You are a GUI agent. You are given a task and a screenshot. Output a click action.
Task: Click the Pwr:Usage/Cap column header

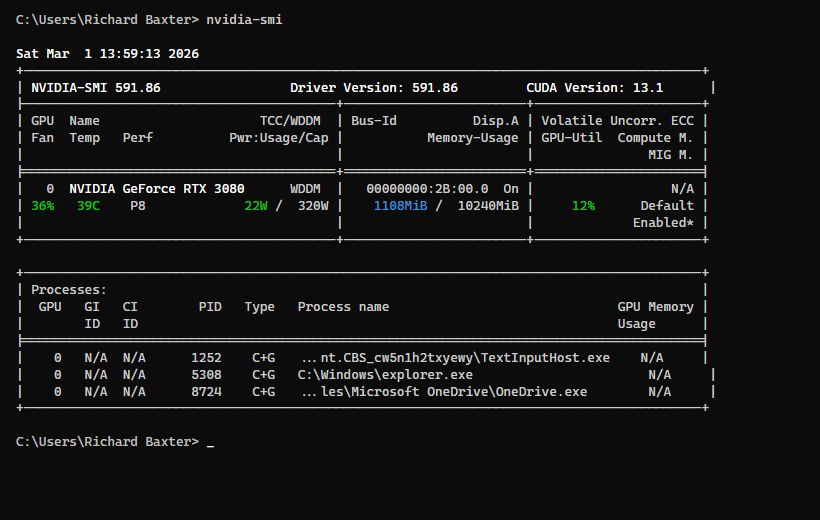pos(279,138)
